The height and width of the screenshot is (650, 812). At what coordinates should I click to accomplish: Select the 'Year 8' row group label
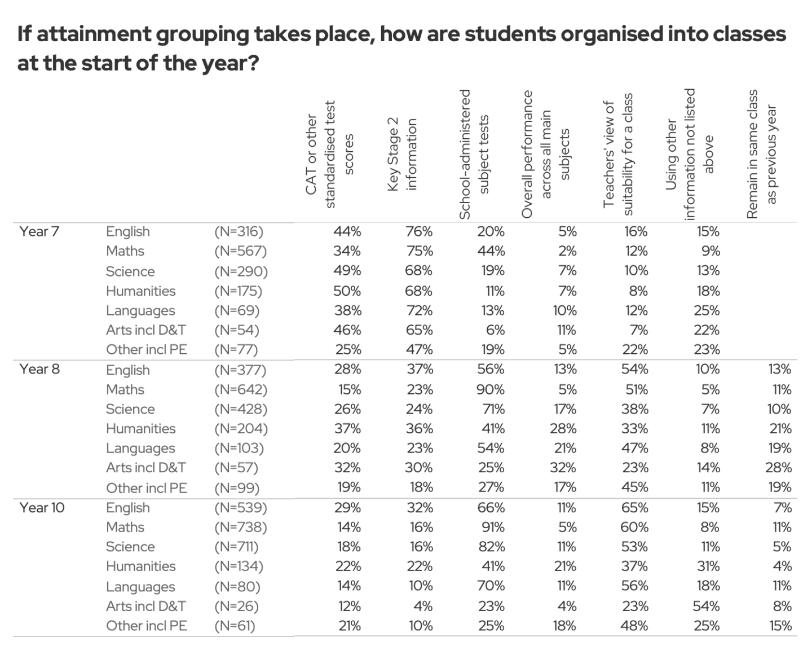tap(39, 369)
